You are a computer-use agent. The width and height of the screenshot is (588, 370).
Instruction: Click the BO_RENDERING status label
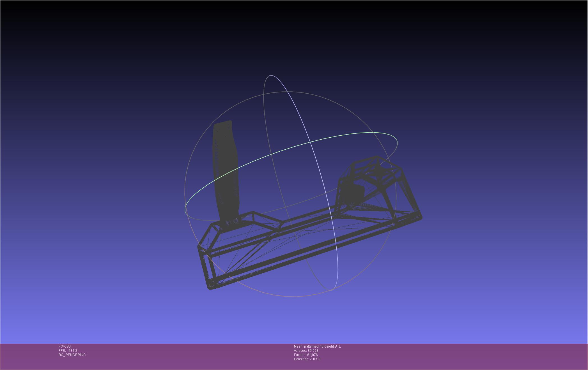pyautogui.click(x=72, y=355)
